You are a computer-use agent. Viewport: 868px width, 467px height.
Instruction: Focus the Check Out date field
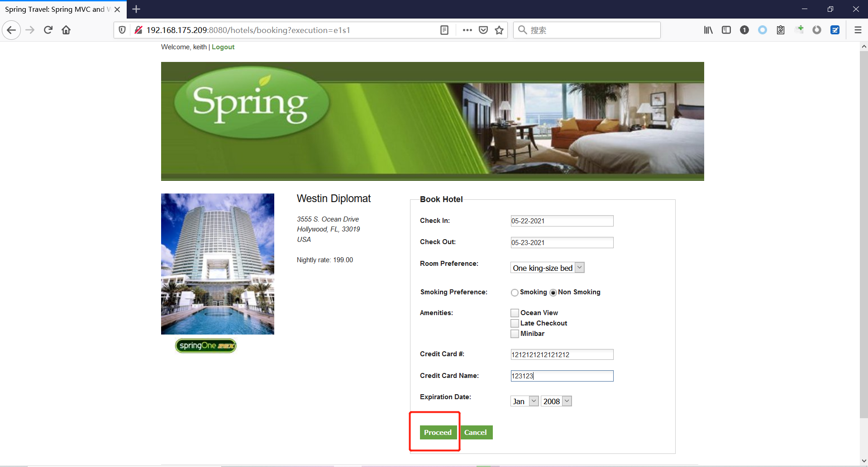point(562,242)
